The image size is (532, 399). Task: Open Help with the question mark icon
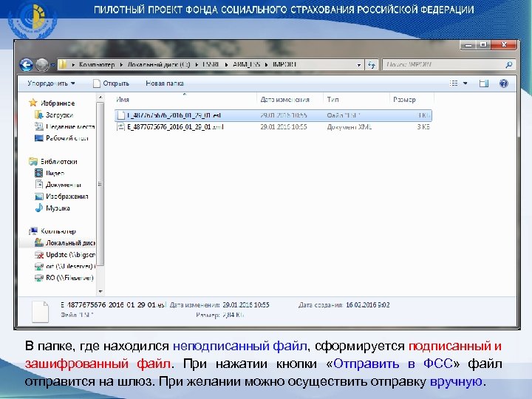point(504,83)
